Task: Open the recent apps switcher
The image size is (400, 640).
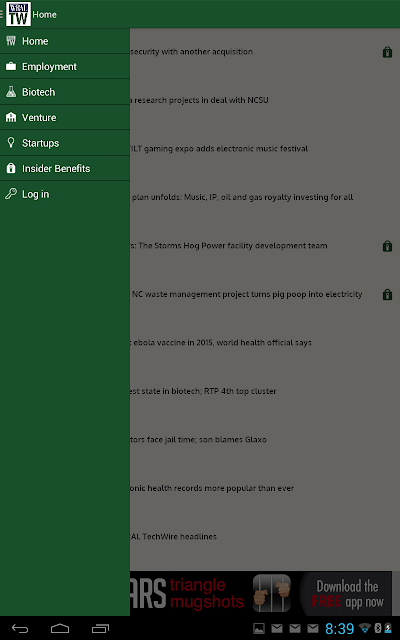Action: [100, 628]
